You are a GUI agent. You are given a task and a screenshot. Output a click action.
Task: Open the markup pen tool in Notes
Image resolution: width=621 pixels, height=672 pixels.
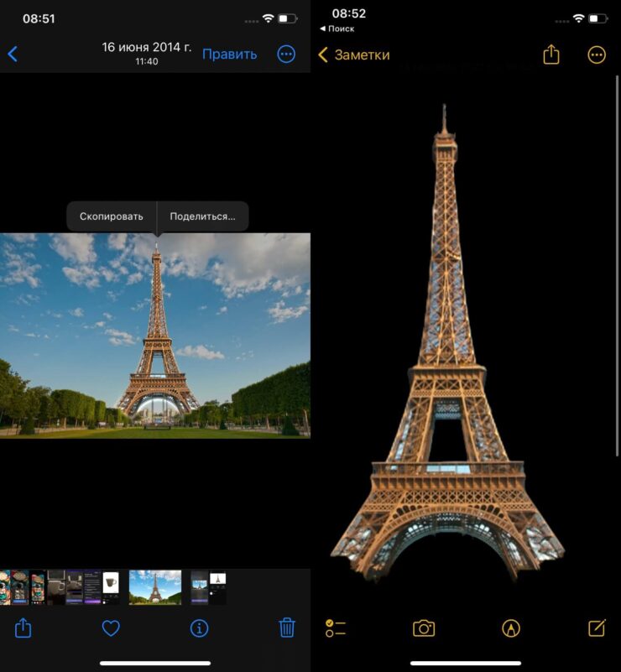click(x=510, y=628)
